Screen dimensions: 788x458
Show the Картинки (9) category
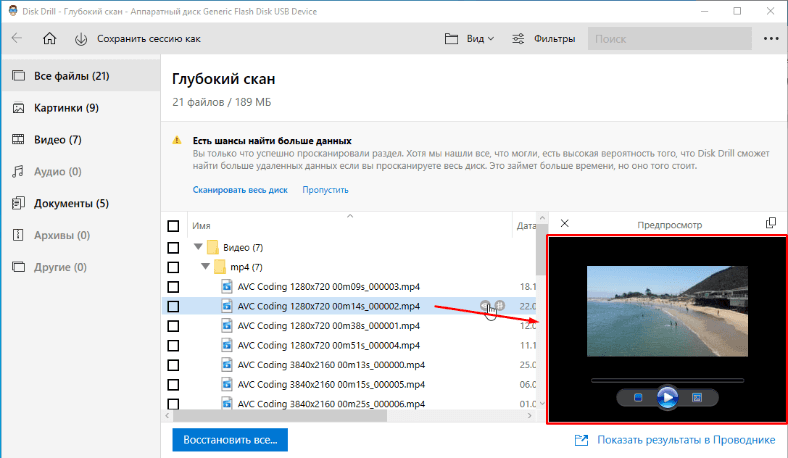coord(64,108)
